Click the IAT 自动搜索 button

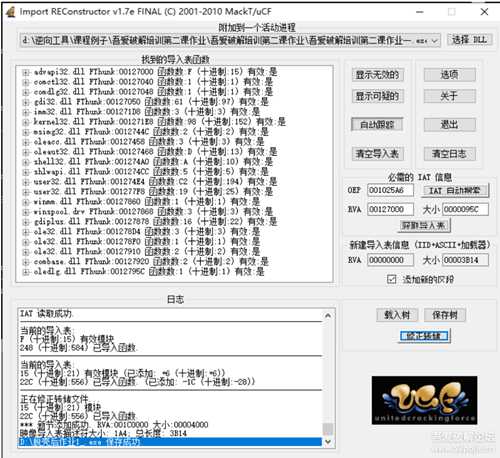(455, 191)
